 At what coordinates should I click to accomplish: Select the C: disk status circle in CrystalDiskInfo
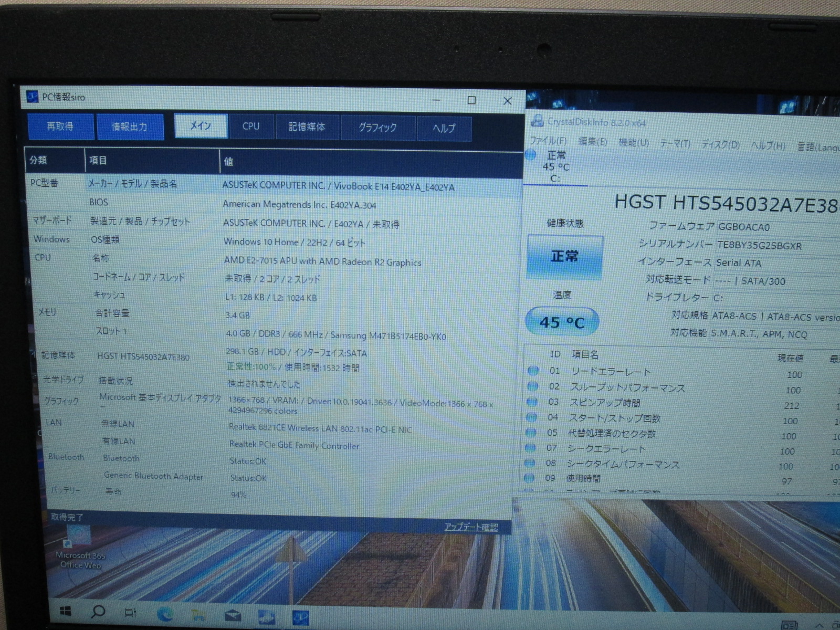coord(531,155)
